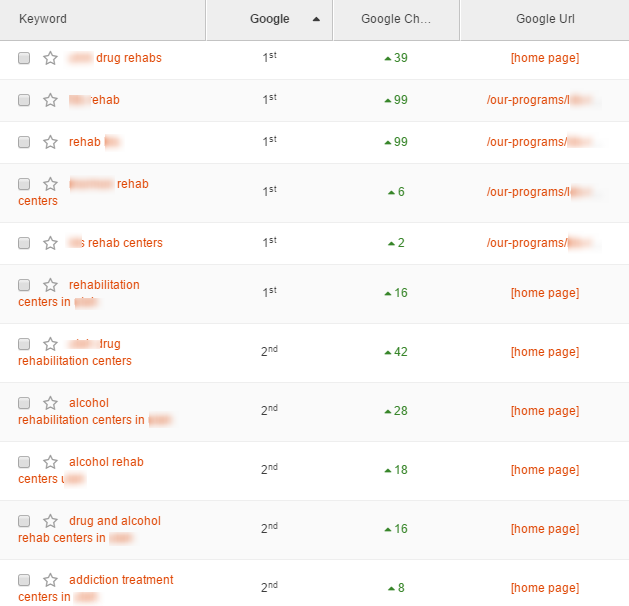
Task: Open /our-programs/ URL in change 6 row
Action: point(542,192)
